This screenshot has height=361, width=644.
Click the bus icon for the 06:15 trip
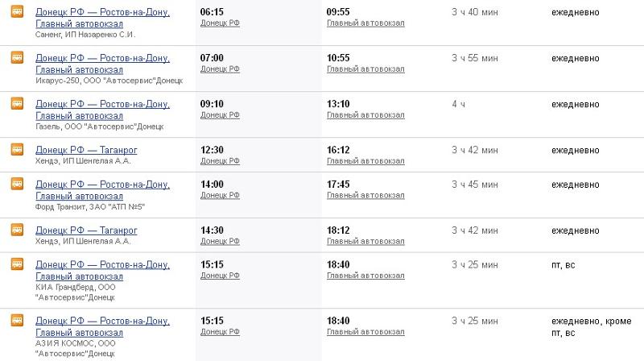tap(17, 11)
